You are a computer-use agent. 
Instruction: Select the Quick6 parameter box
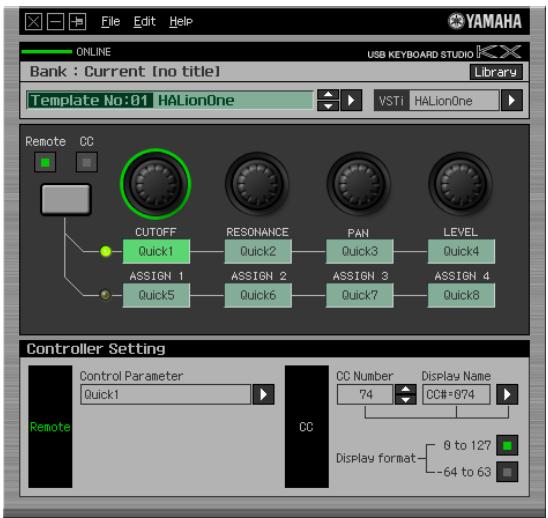point(258,295)
